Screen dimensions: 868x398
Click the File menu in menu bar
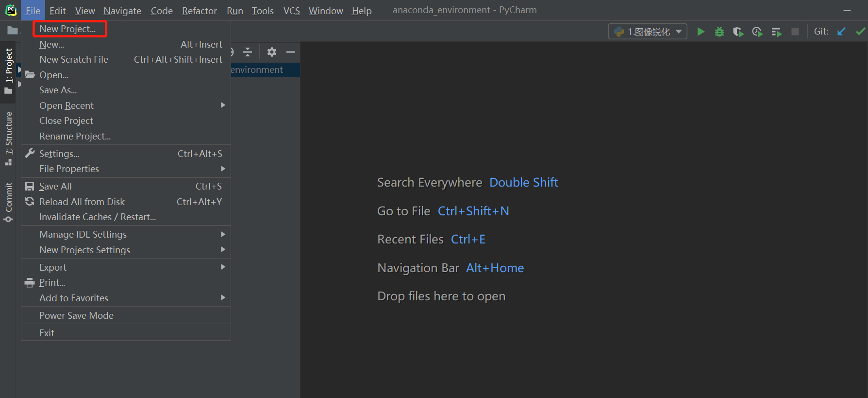click(x=33, y=10)
